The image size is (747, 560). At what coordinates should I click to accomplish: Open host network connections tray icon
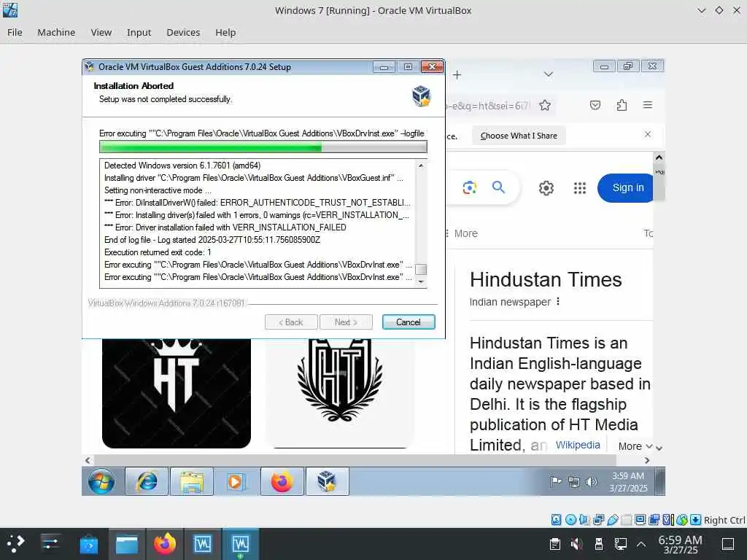pyautogui.click(x=621, y=544)
